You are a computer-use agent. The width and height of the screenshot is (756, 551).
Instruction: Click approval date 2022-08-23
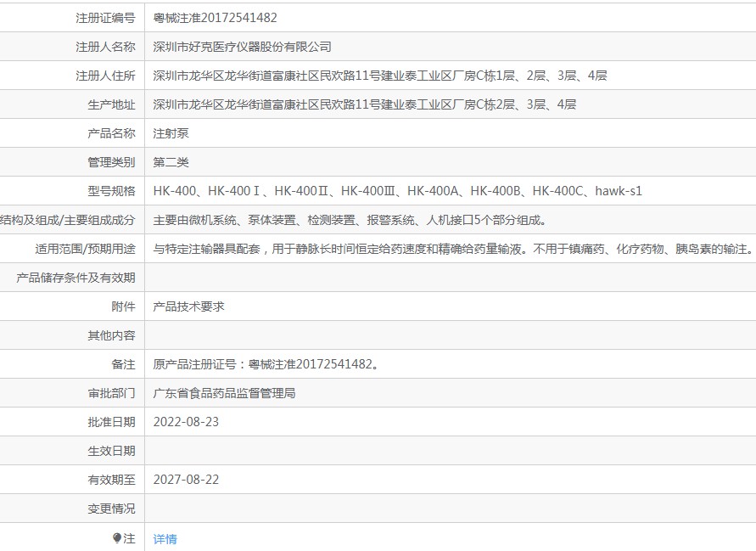[x=186, y=422]
